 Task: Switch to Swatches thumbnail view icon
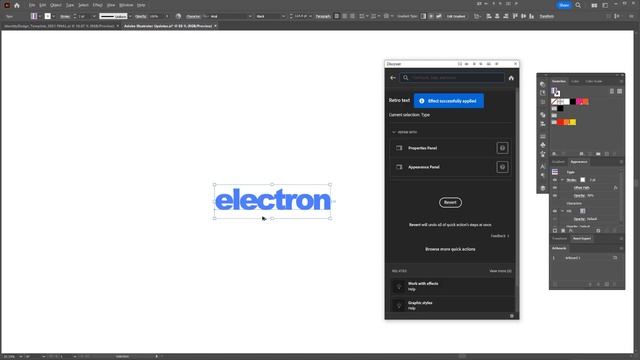pyautogui.click(x=619, y=91)
